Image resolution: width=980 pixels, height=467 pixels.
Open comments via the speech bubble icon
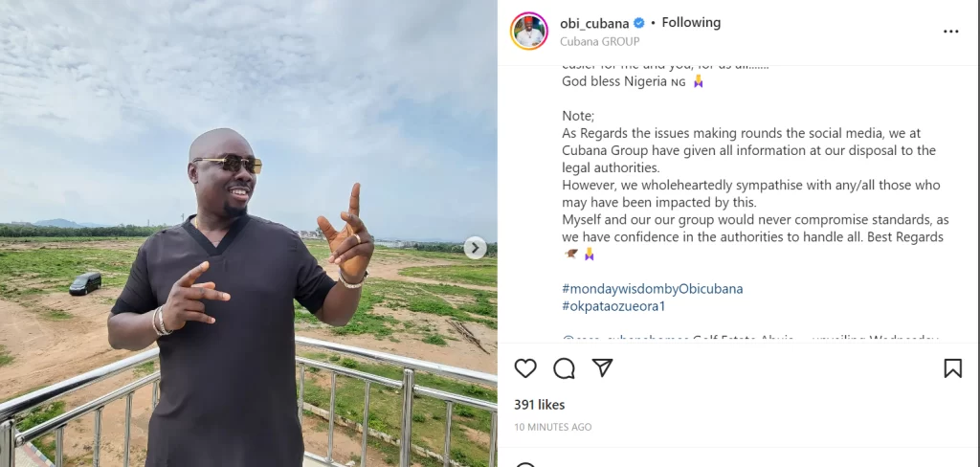tap(564, 368)
